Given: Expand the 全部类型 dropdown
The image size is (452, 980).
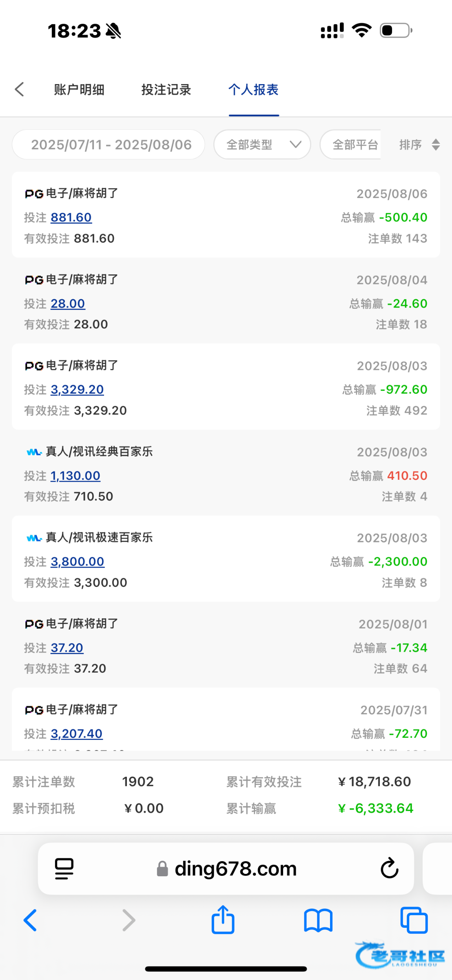Looking at the screenshot, I should click(x=262, y=145).
